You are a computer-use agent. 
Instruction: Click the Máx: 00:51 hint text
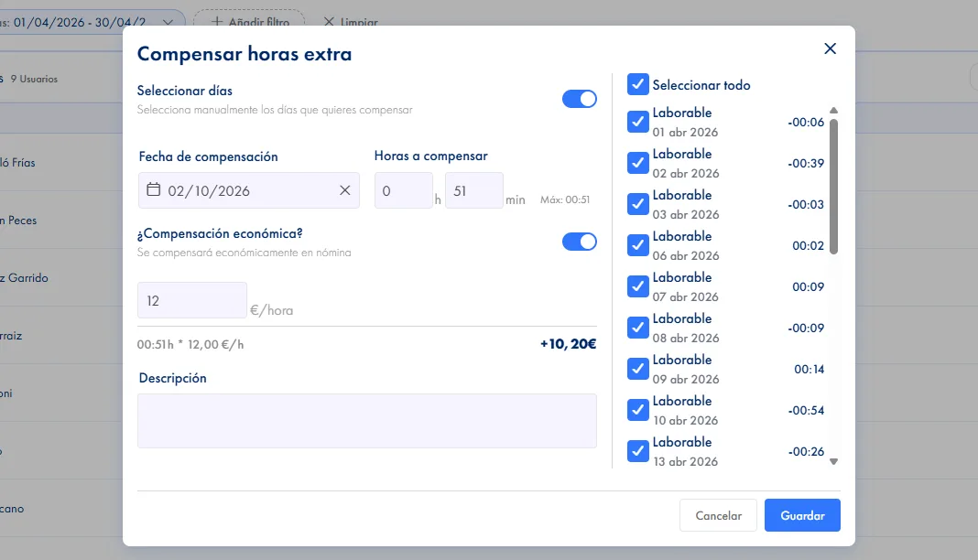tap(564, 200)
